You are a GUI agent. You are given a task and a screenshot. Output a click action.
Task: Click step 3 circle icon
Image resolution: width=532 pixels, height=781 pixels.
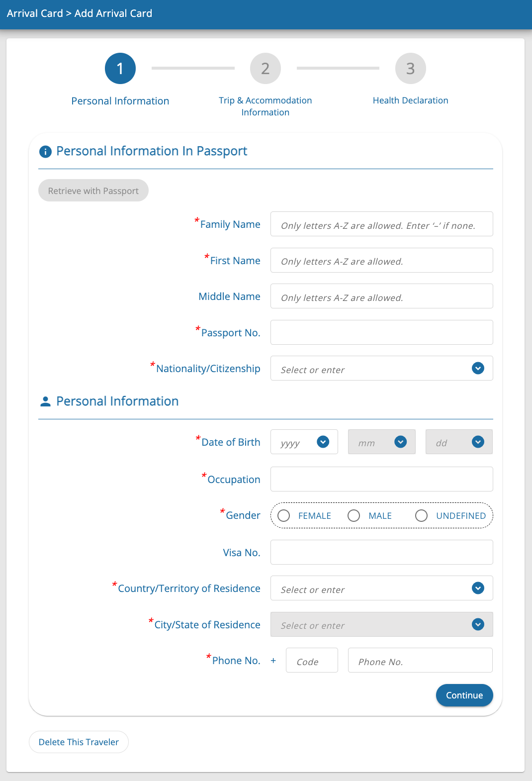411,69
